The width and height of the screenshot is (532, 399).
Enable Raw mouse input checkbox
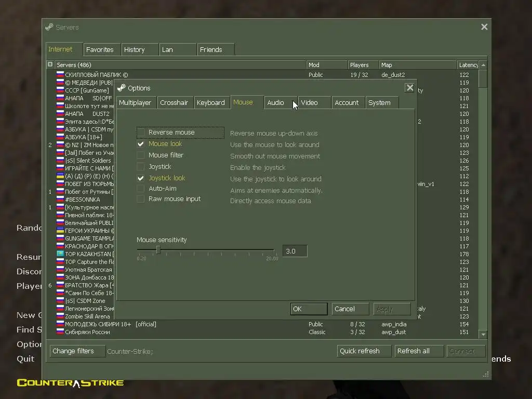coord(140,199)
